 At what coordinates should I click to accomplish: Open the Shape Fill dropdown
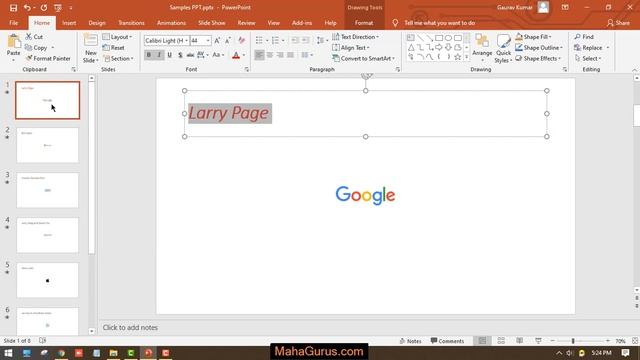coord(533,37)
